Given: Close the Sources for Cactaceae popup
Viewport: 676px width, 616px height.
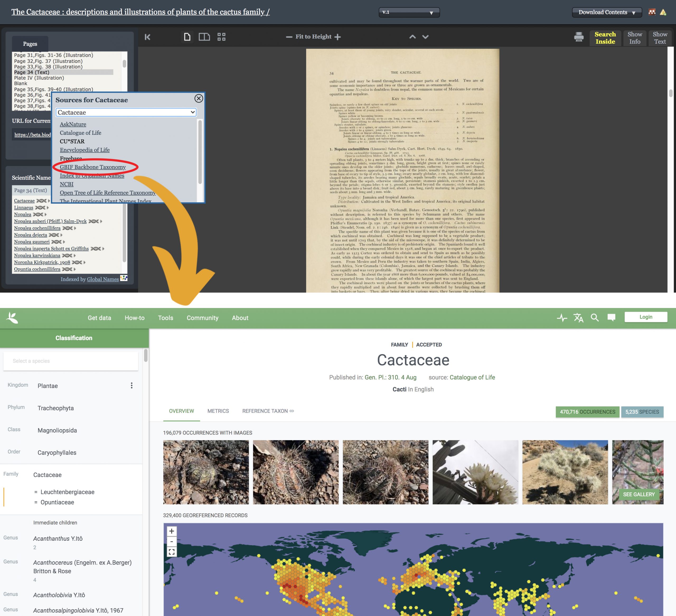Looking at the screenshot, I should coord(199,98).
